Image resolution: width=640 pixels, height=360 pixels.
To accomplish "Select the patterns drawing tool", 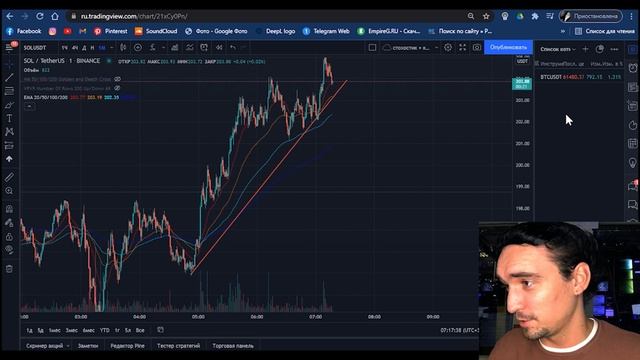I will click(x=9, y=132).
